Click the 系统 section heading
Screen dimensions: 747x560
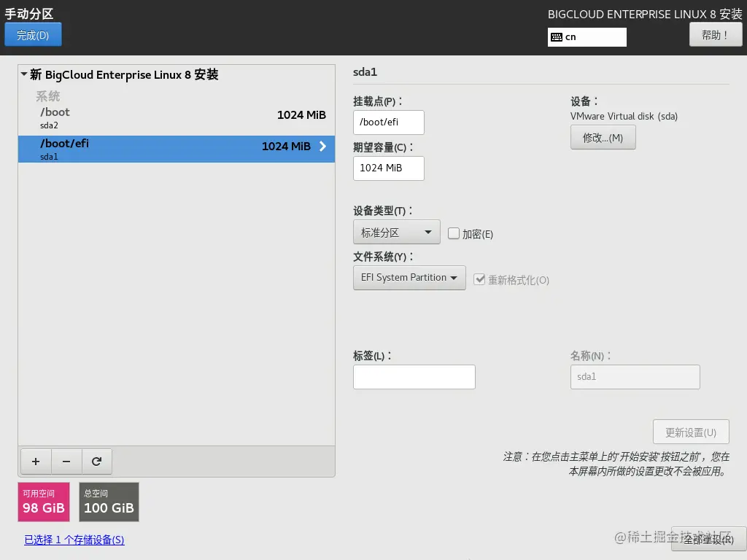point(47,96)
